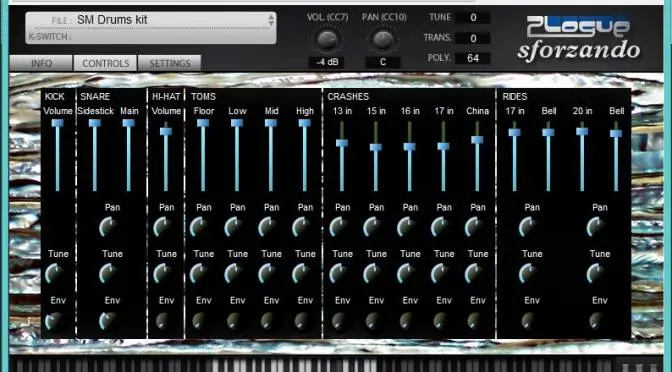
Task: Open the SETTINGS tab
Action: click(x=170, y=63)
